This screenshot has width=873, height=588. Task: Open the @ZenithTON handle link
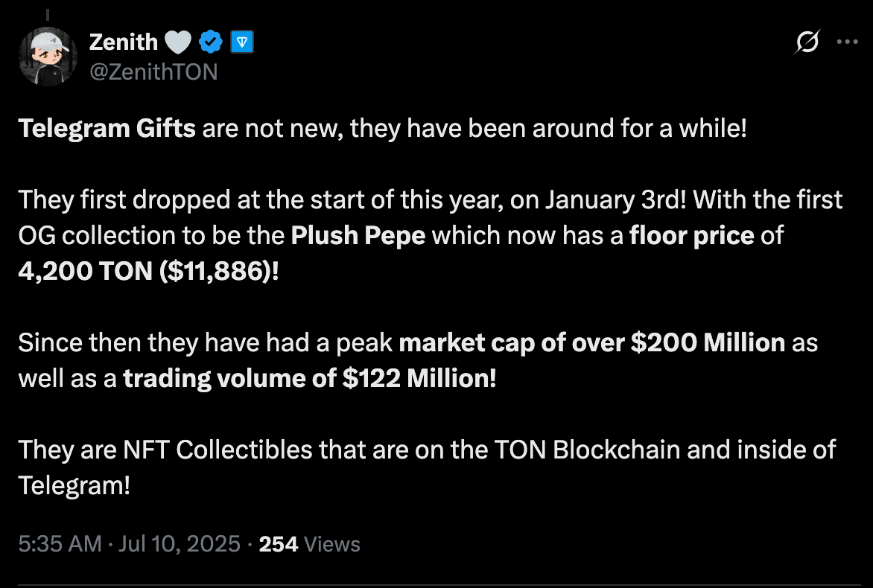coord(153,71)
